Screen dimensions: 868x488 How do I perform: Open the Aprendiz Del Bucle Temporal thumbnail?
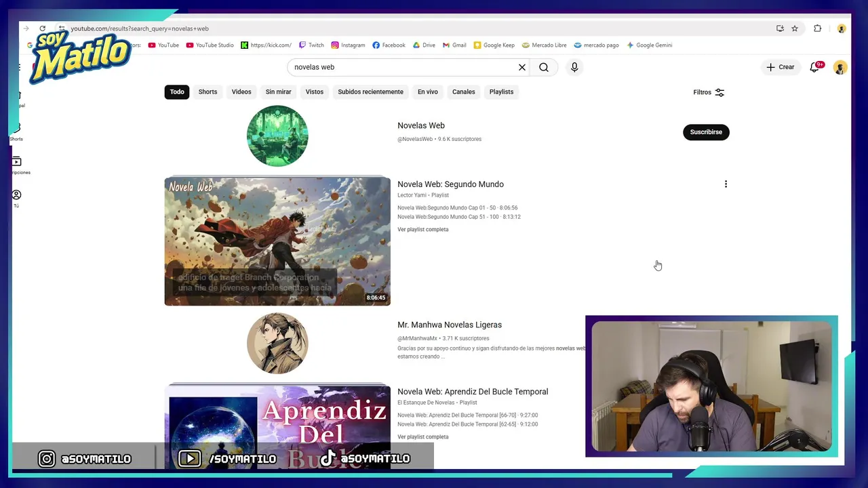pyautogui.click(x=277, y=427)
